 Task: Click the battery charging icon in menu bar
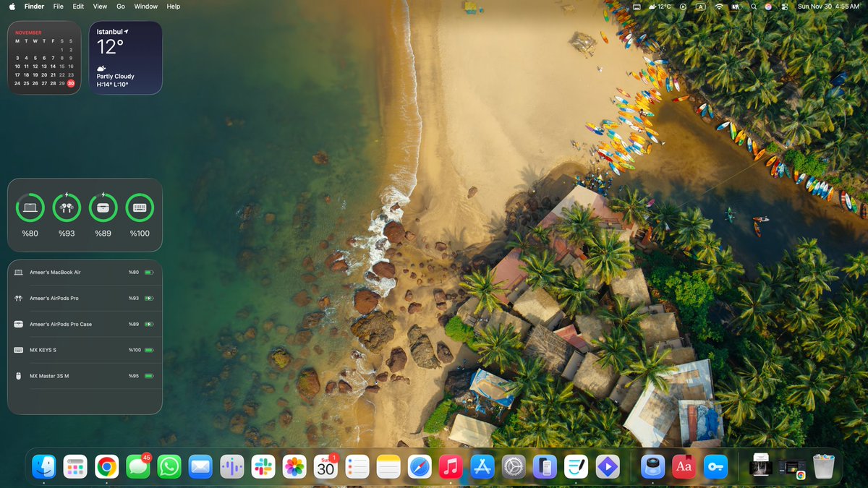(x=736, y=6)
